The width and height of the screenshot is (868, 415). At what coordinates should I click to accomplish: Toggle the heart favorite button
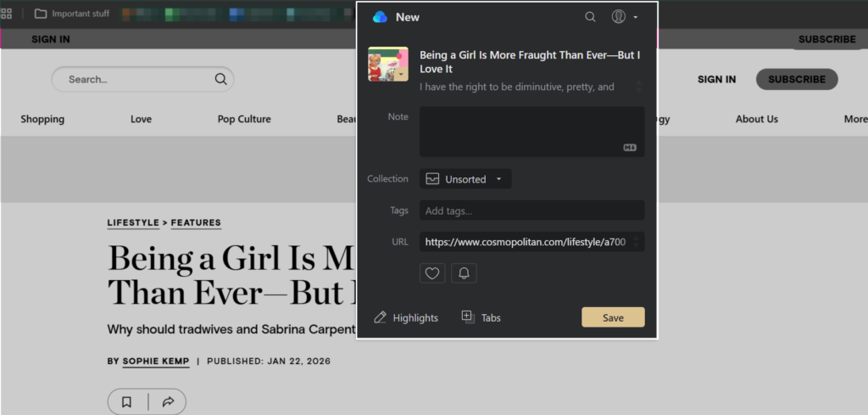pos(432,273)
